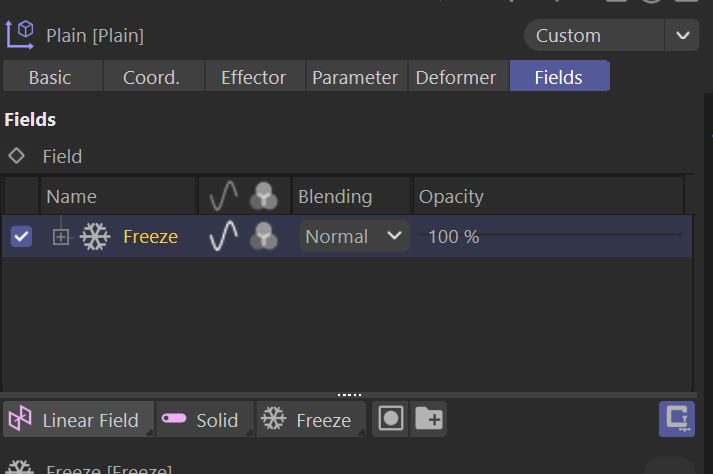Click the color column header icon
The height and width of the screenshot is (474, 713).
[265, 197]
